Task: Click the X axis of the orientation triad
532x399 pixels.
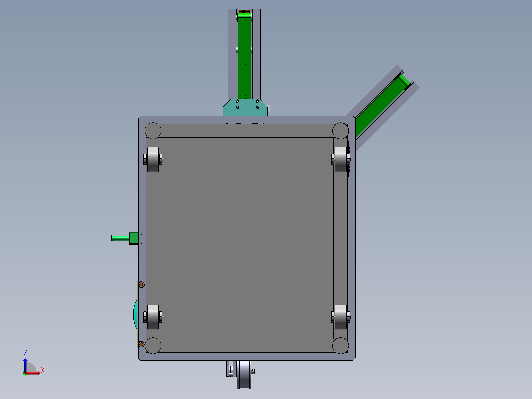Action: pos(34,372)
